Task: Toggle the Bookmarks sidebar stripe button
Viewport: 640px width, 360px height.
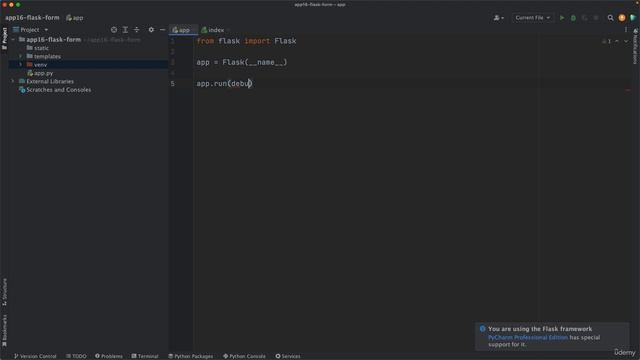Action: point(4,330)
